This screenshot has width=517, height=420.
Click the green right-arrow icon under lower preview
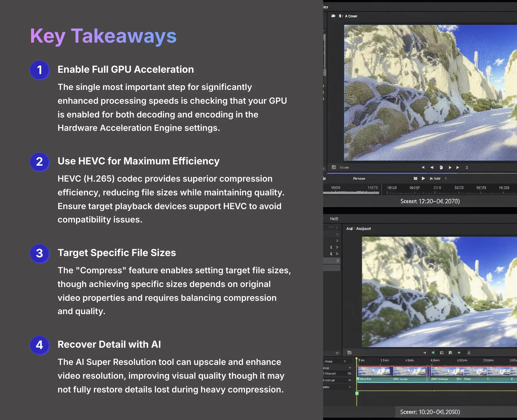(459, 353)
